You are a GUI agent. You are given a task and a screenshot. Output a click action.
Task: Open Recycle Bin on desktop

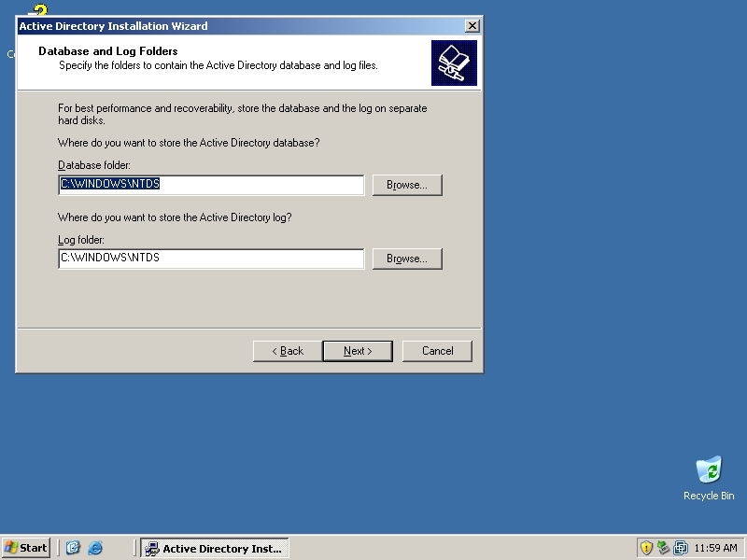pos(709,478)
